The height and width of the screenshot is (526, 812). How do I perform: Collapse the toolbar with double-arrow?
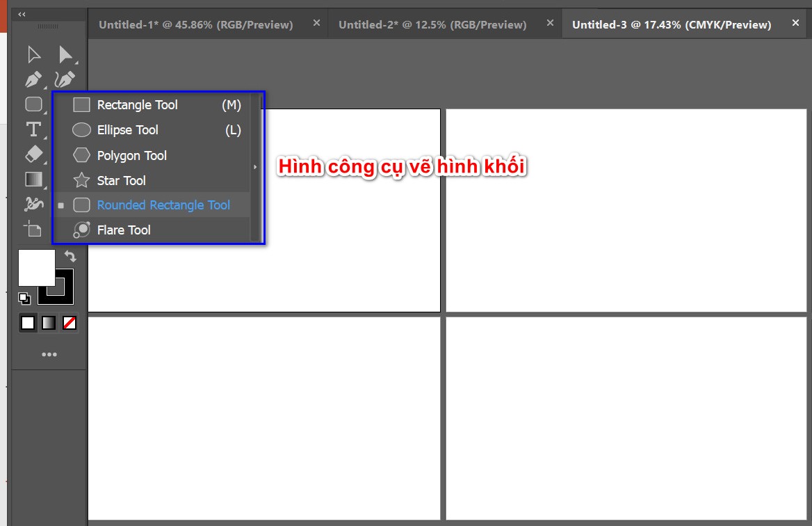click(x=22, y=14)
